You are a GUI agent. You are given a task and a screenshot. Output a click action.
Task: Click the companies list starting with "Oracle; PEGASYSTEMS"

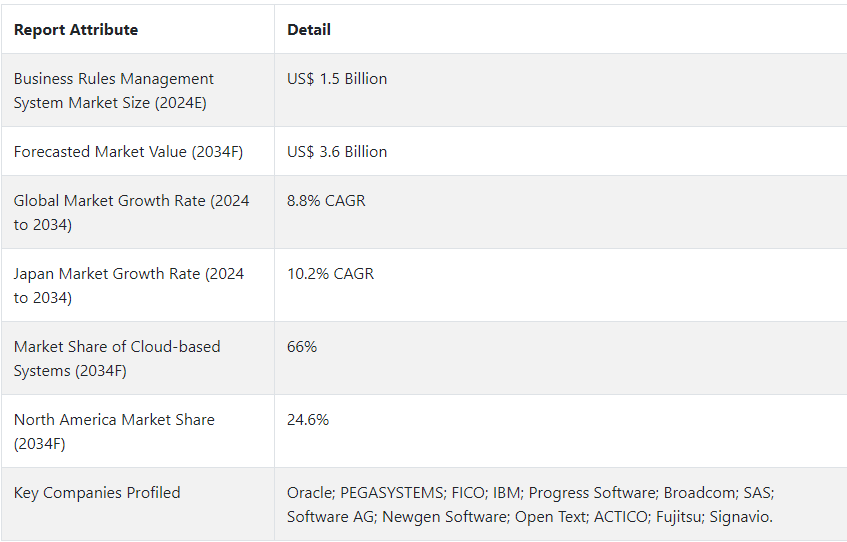(530, 505)
